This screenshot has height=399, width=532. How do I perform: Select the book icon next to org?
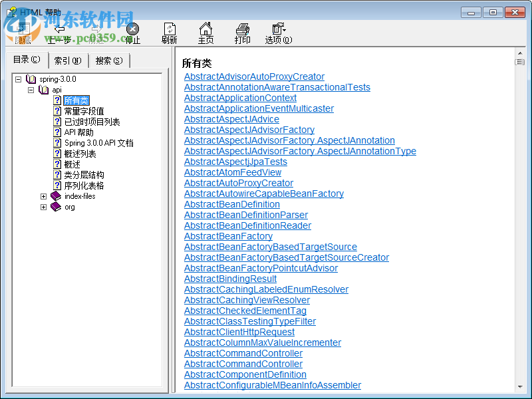coord(55,207)
